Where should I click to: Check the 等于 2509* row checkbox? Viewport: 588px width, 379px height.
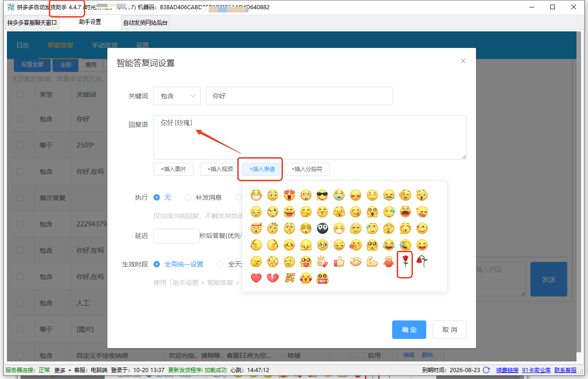(x=20, y=145)
